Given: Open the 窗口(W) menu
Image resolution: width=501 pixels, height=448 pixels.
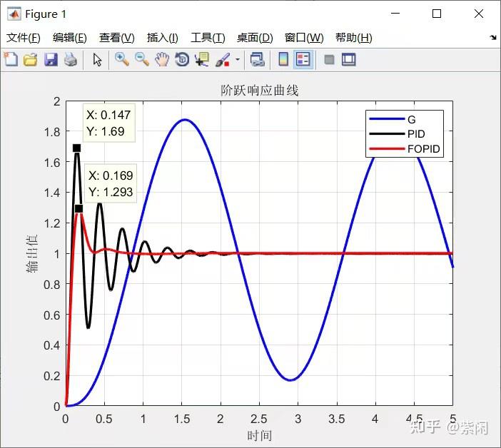Looking at the screenshot, I should pos(304,38).
